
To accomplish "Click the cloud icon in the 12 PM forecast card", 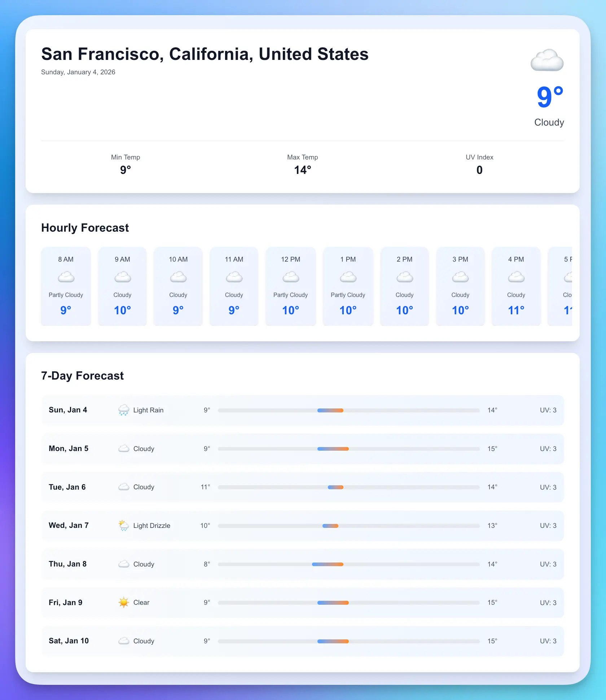I will [290, 276].
